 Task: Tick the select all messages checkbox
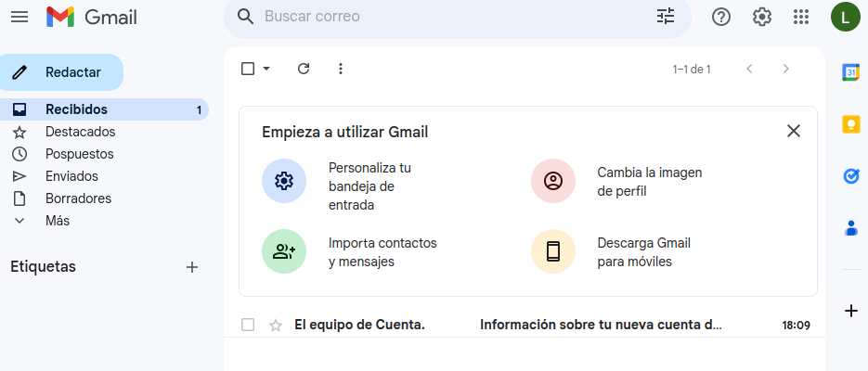click(248, 69)
